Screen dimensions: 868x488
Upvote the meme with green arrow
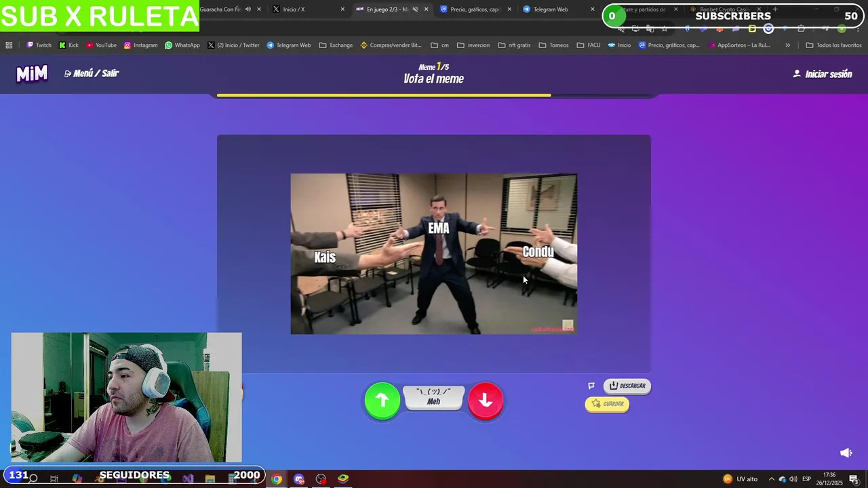pyautogui.click(x=382, y=401)
